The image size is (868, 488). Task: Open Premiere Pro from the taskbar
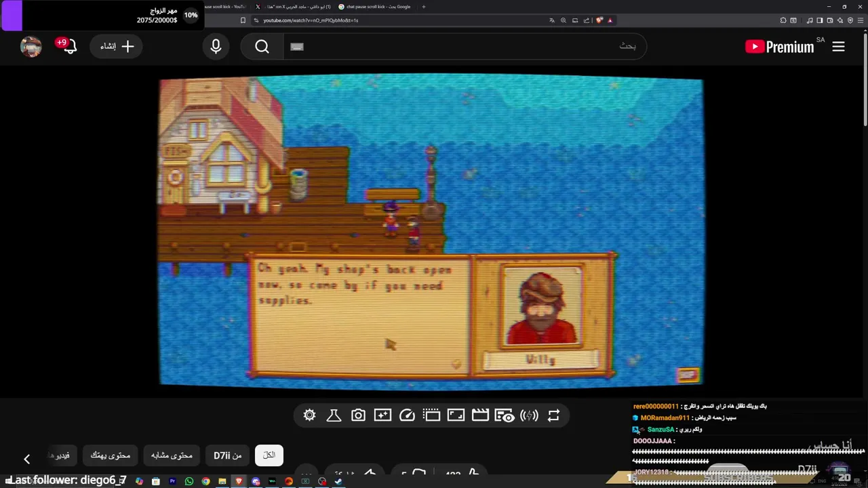[172, 481]
